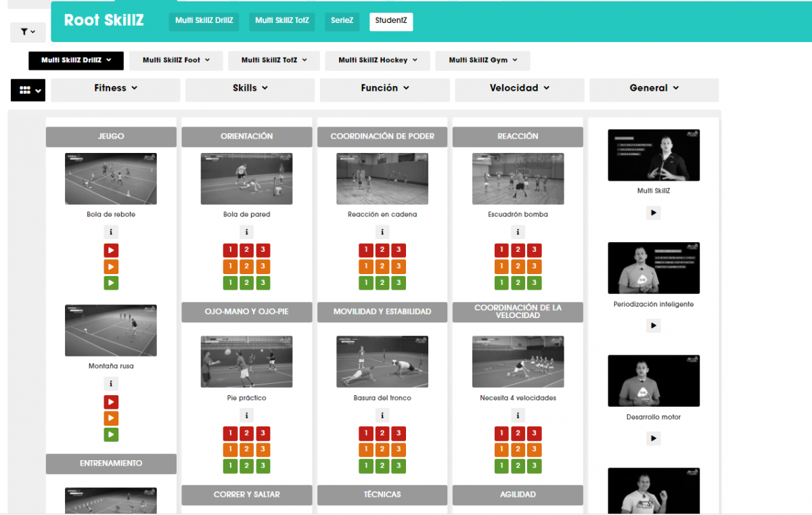Play the red video for Bola de rebote
812x515 pixels.
pos(111,250)
